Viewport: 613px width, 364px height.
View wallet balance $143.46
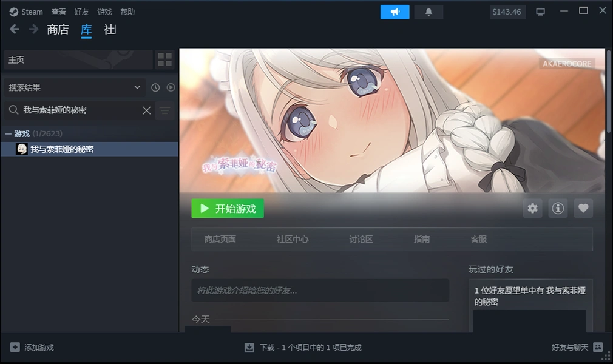pos(507,12)
